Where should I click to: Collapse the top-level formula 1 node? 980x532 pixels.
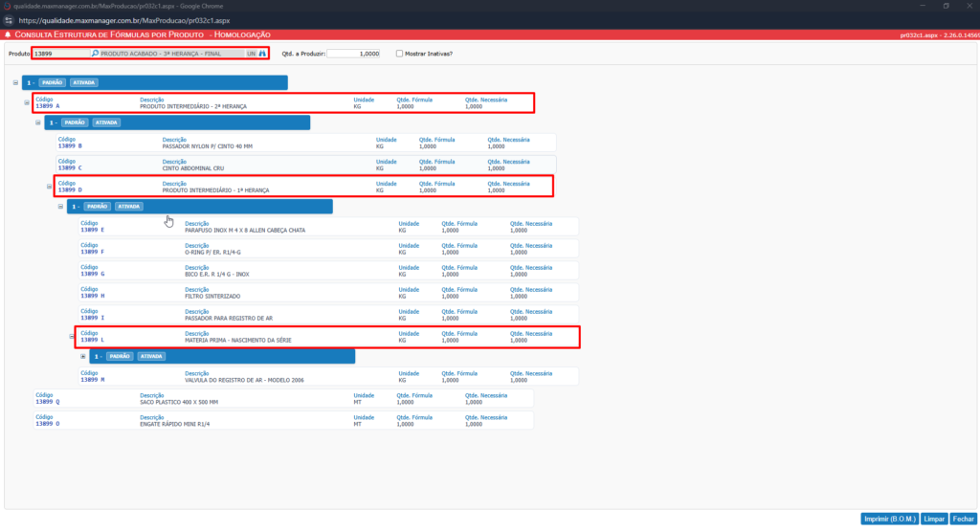tap(15, 82)
